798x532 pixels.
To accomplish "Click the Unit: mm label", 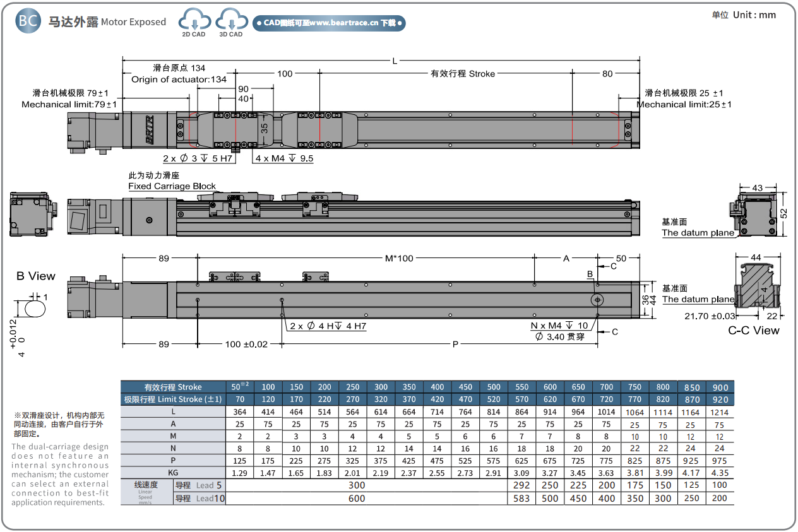I will pyautogui.click(x=744, y=15).
